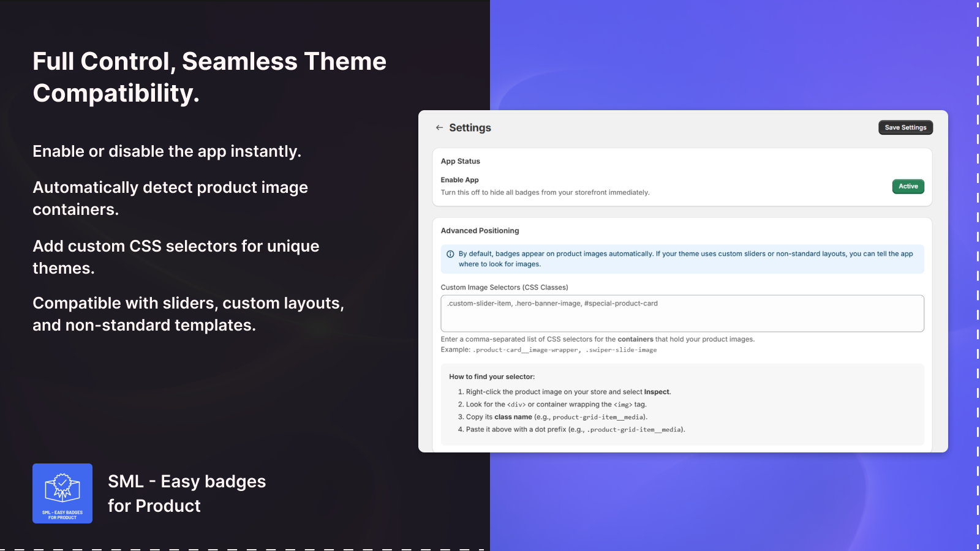Click the back arrow beside Settings
Viewport: 980px width, 551px height.
439,127
